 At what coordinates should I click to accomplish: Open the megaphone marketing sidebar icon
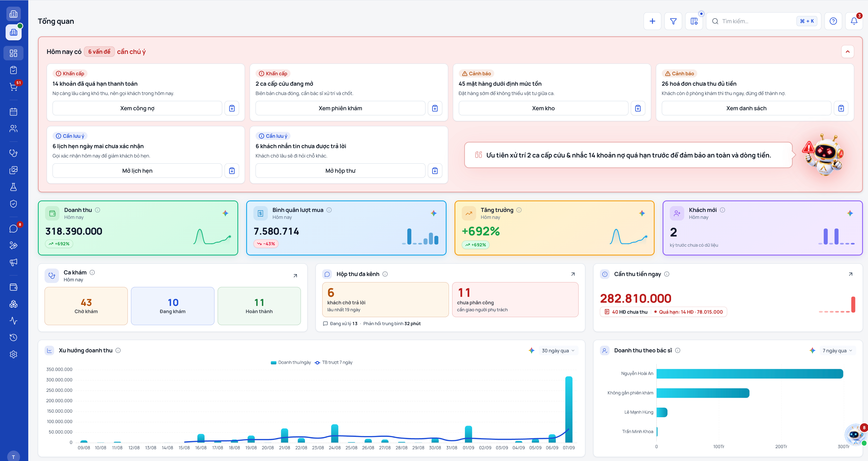(14, 262)
